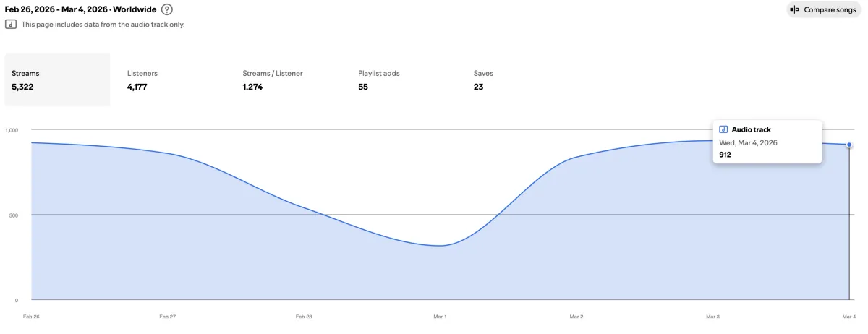Click the music note icon beside the audio-track notice
Viewport: 868px width, 334px height.
(x=11, y=24)
